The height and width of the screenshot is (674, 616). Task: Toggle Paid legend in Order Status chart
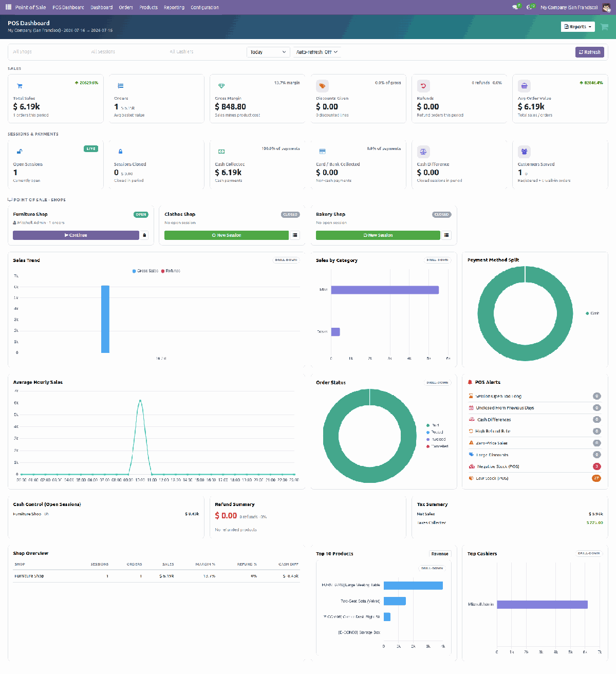pos(433,425)
